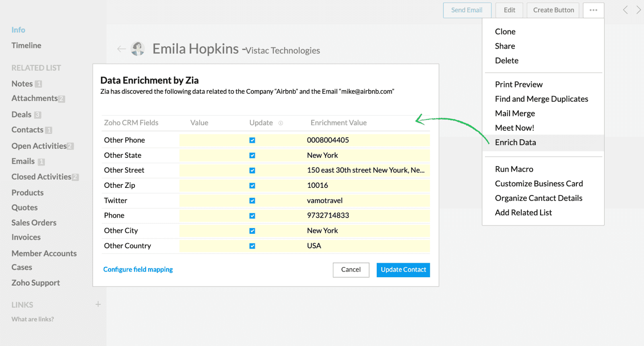Open Configure field mapping link
The image size is (644, 346).
(x=138, y=270)
